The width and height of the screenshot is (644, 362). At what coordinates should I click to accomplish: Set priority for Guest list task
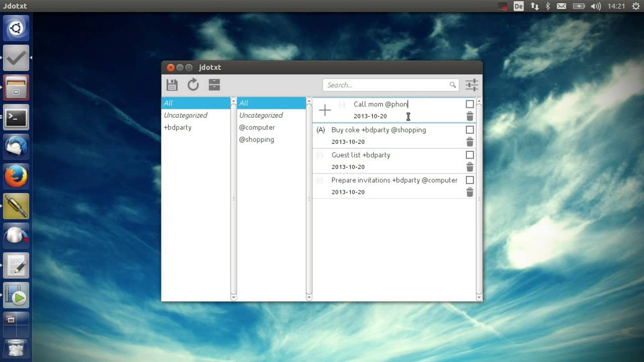click(320, 155)
